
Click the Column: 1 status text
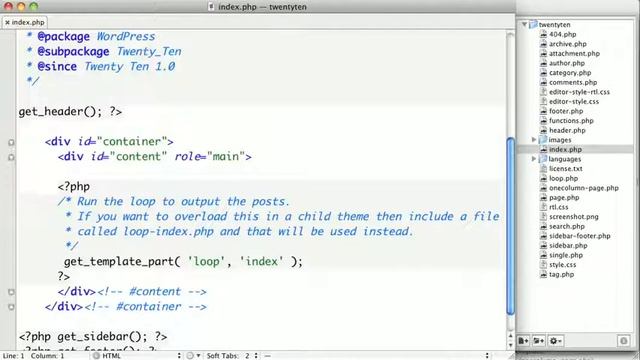click(47, 356)
